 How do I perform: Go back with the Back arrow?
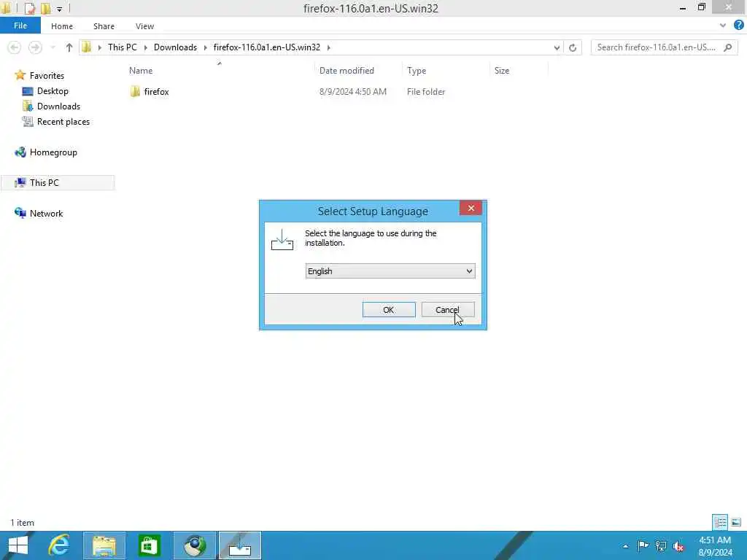point(15,47)
